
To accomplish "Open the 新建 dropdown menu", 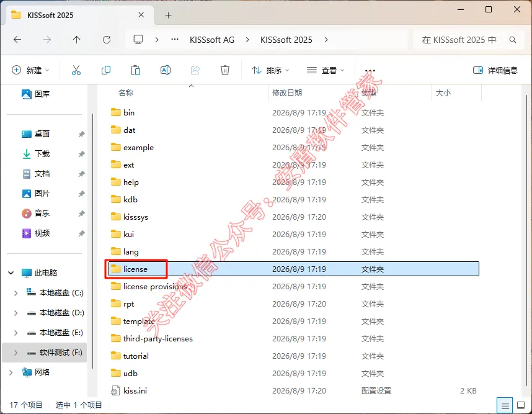I will (x=30, y=70).
